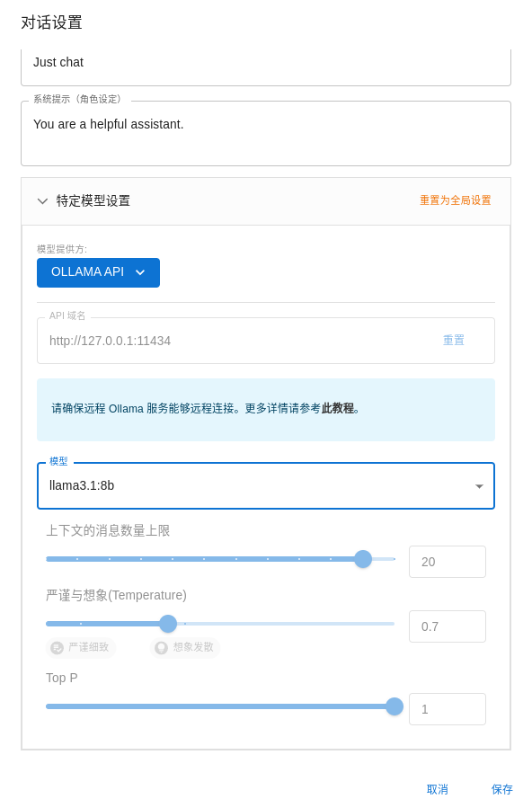This screenshot has width=532, height=808.
Task: Click the Temperature slider handle
Action: [168, 624]
